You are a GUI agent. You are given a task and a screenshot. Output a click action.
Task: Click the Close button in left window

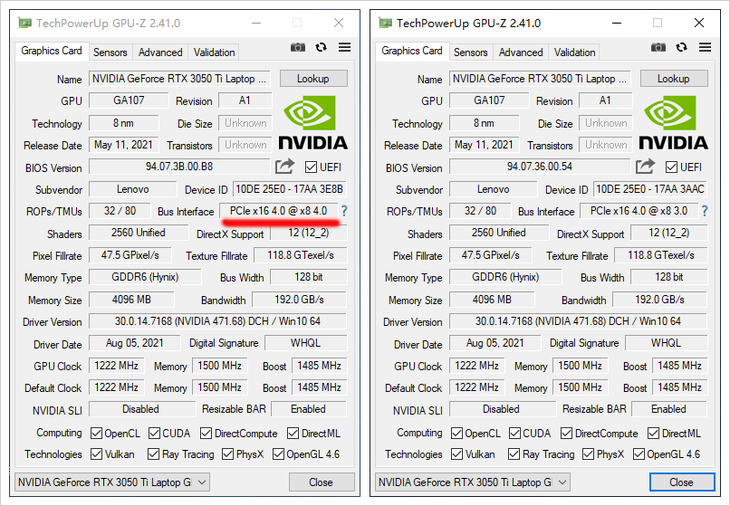pos(321,482)
